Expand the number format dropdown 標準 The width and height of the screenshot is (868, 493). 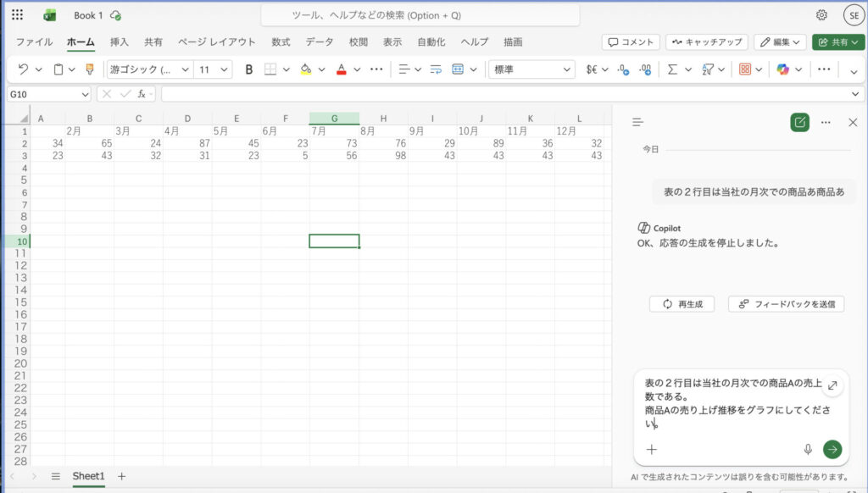532,69
